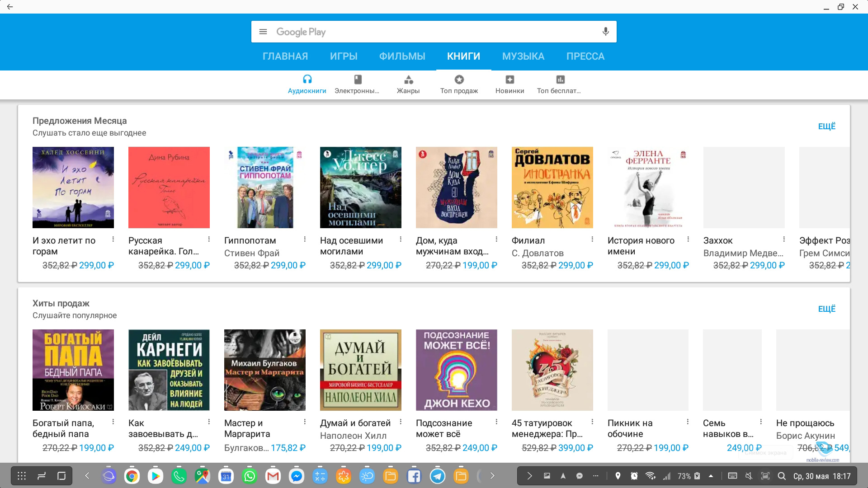Click Мастер и Маргарита price 175,82 ₽

[288, 448]
